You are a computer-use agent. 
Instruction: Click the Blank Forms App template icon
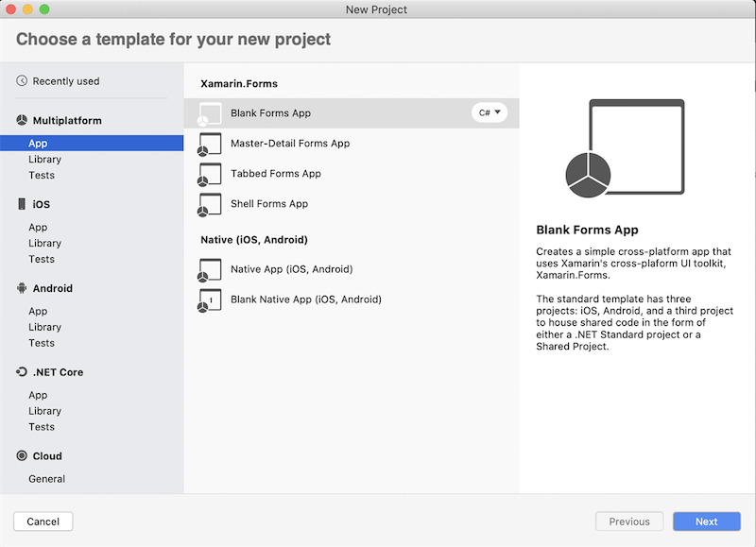(x=209, y=114)
